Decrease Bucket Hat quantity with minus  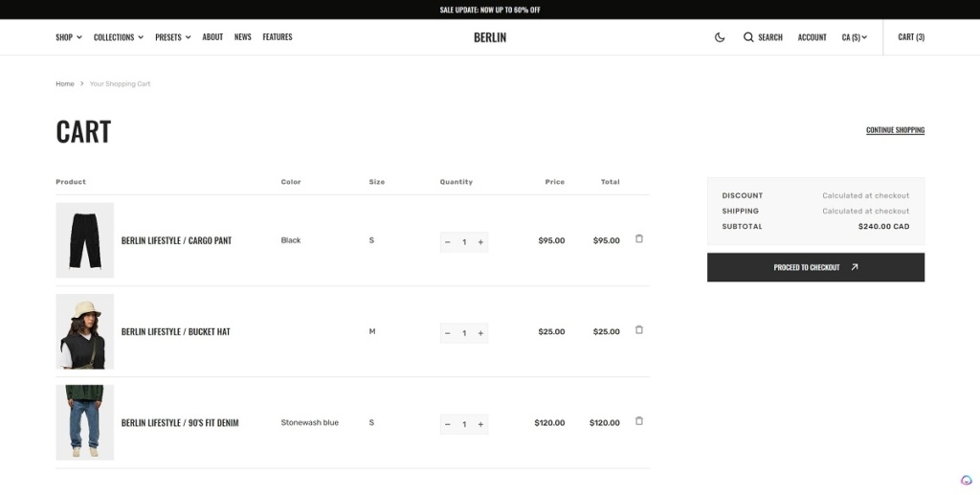pyautogui.click(x=448, y=333)
